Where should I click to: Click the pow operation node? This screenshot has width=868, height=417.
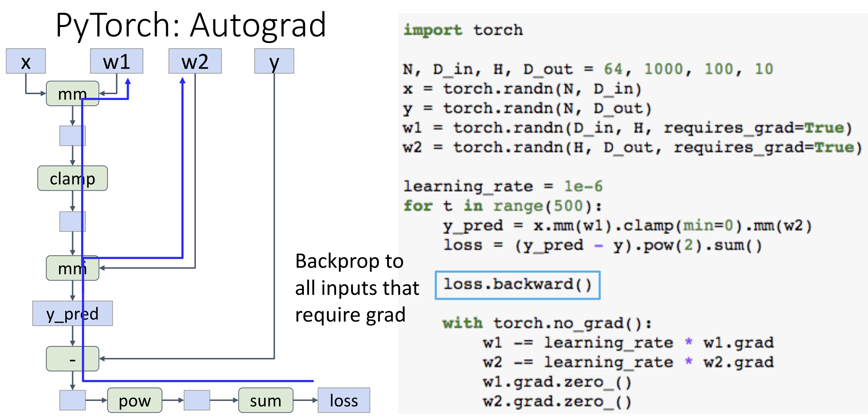tap(135, 400)
